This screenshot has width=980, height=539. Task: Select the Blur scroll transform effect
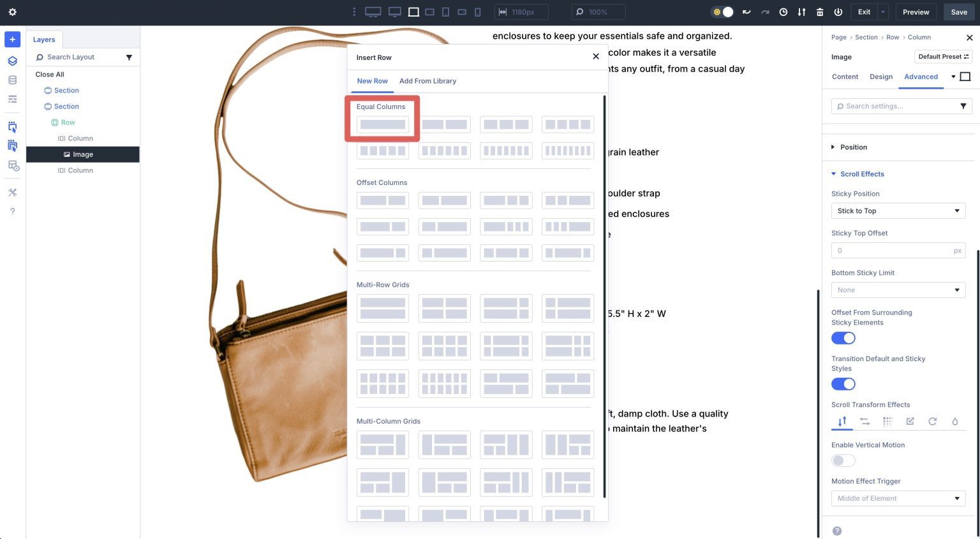click(954, 421)
